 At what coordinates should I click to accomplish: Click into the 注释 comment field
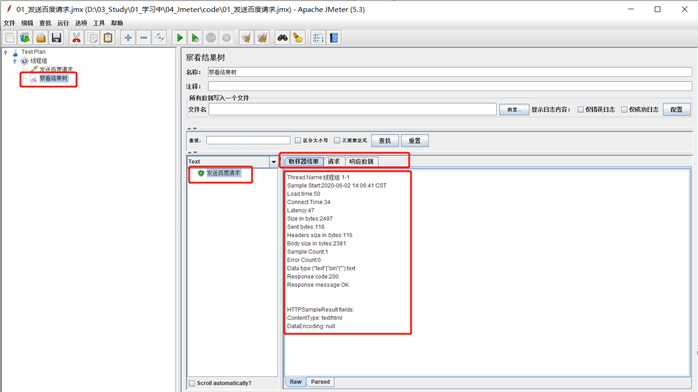(x=450, y=86)
